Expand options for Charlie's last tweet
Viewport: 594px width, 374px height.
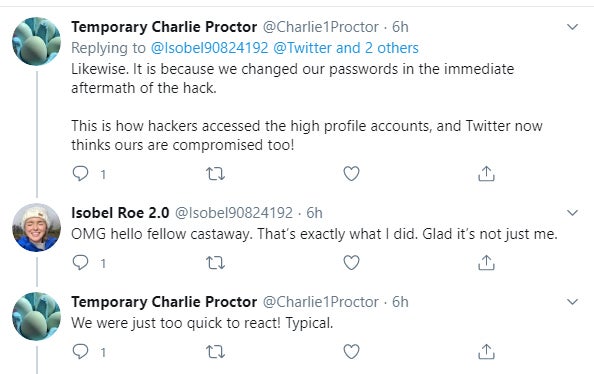coord(572,302)
